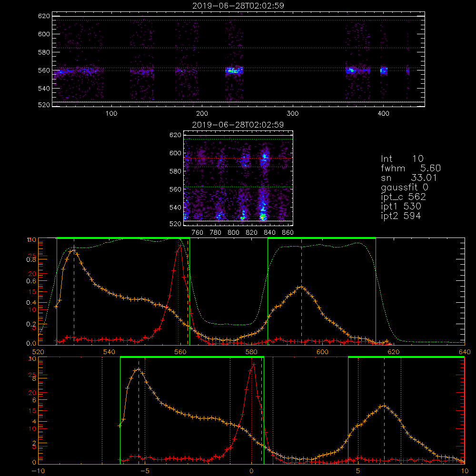This screenshot has width=476, height=476.
Task: Click the bright spectral blob near x=235 in top image
Action: coord(234,71)
